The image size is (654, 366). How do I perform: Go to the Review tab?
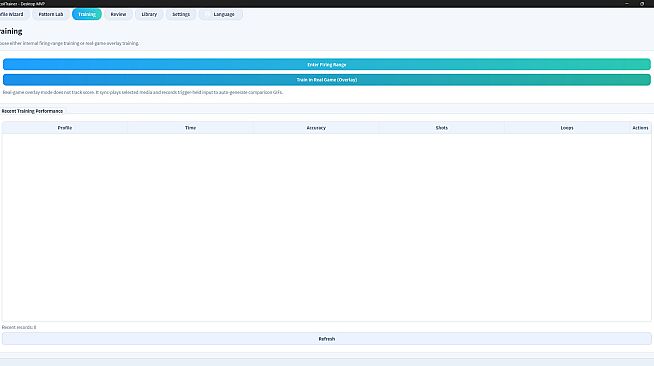(x=118, y=14)
